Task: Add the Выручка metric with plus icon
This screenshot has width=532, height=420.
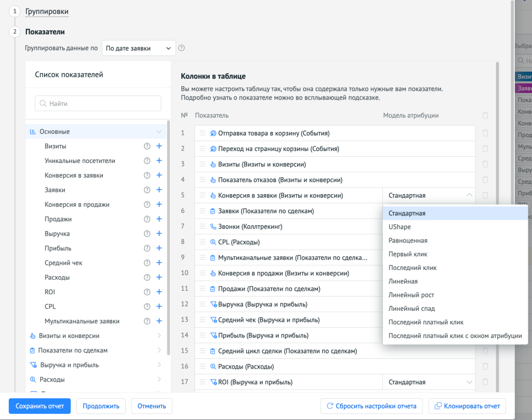Action: tap(159, 234)
